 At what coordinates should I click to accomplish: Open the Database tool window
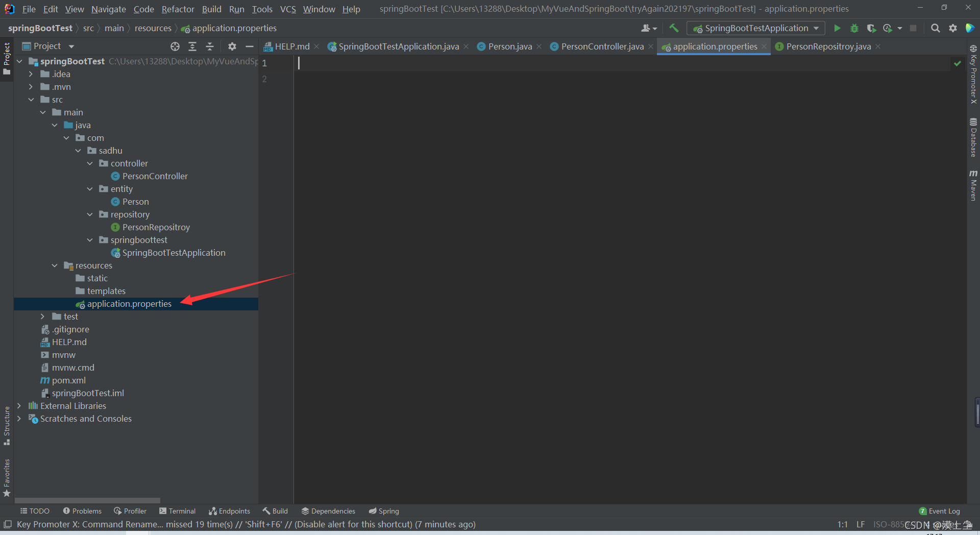[973, 138]
